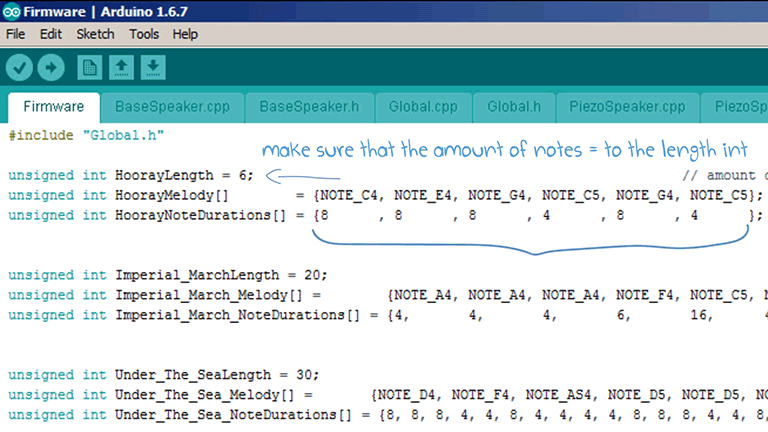Viewport: 768px width, 432px height.
Task: Create a new sketch with the New icon
Action: [x=90, y=68]
